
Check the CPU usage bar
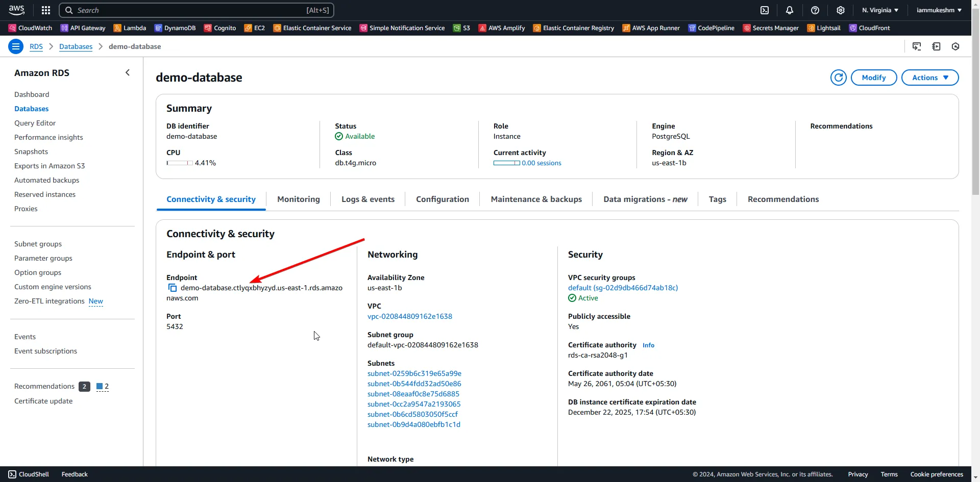point(179,163)
